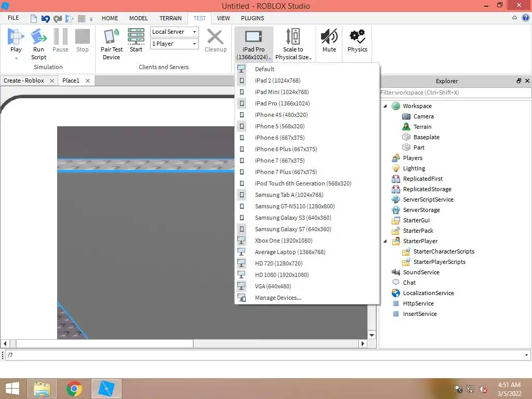Switch to the VIEW ribbon tab

[x=223, y=18]
